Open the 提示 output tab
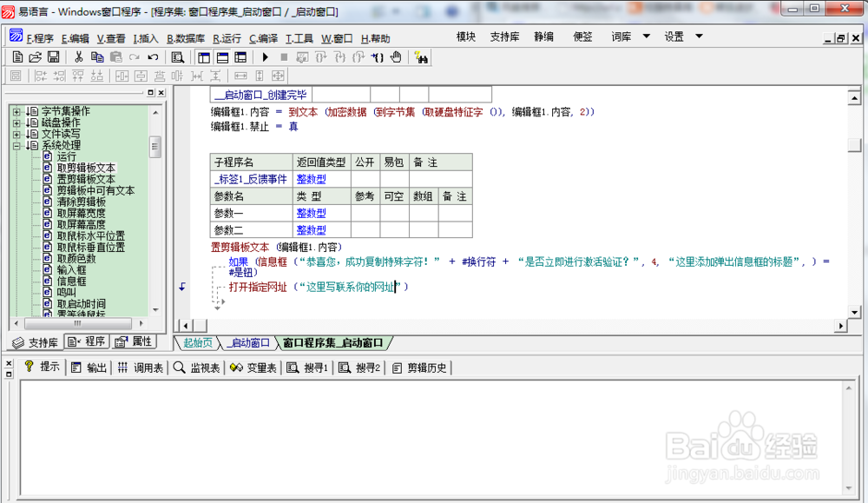 [x=43, y=367]
